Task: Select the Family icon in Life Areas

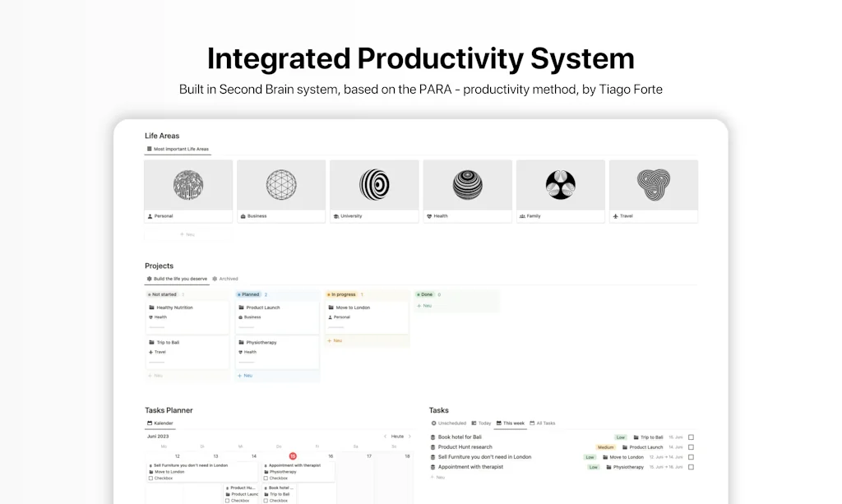Action: tap(522, 215)
